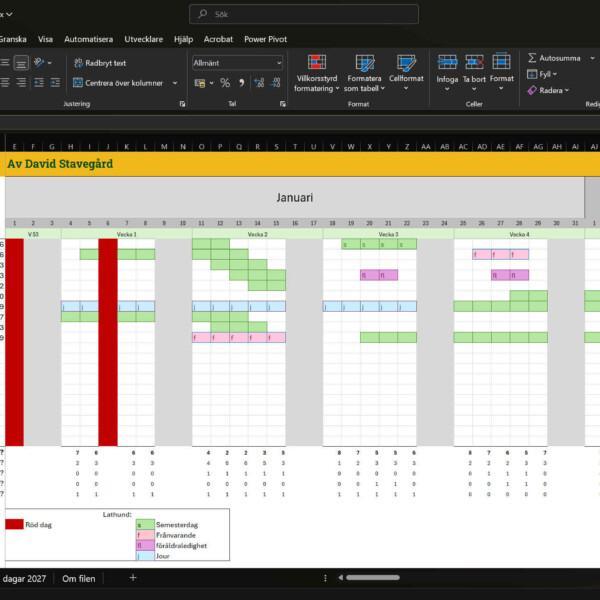Click the Format cells icon in Celler
Image resolution: width=600 pixels, height=600 pixels.
click(501, 61)
